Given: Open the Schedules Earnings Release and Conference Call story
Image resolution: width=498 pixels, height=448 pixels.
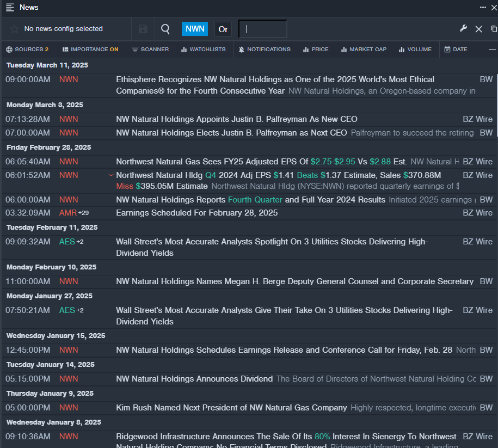Looking at the screenshot, I should (x=284, y=350).
